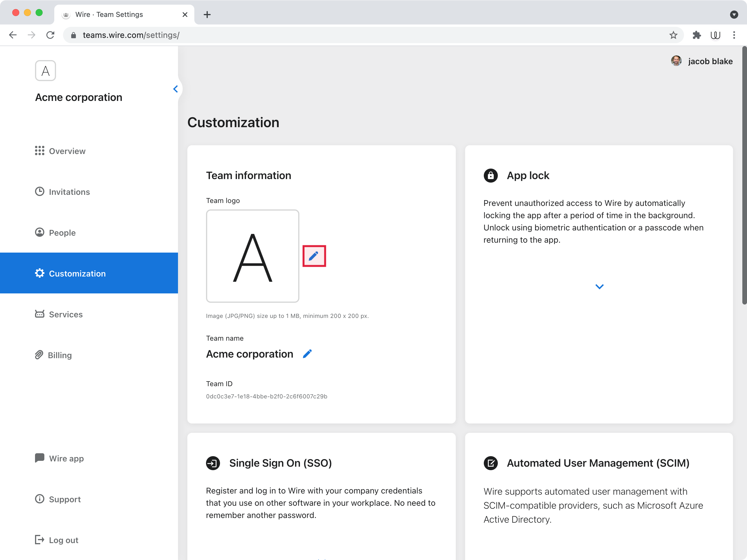Expand the App lock card chevron
Screen dimensions: 747x560
[x=599, y=287]
